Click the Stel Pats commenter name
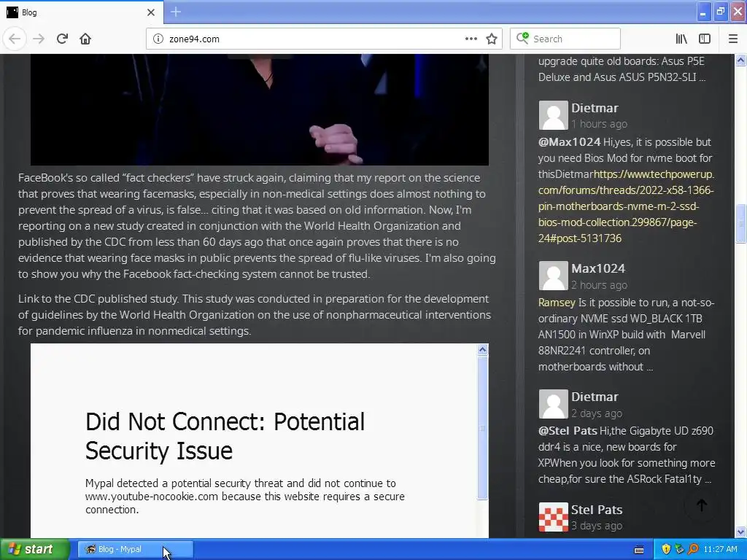This screenshot has height=560, width=747. [x=597, y=510]
